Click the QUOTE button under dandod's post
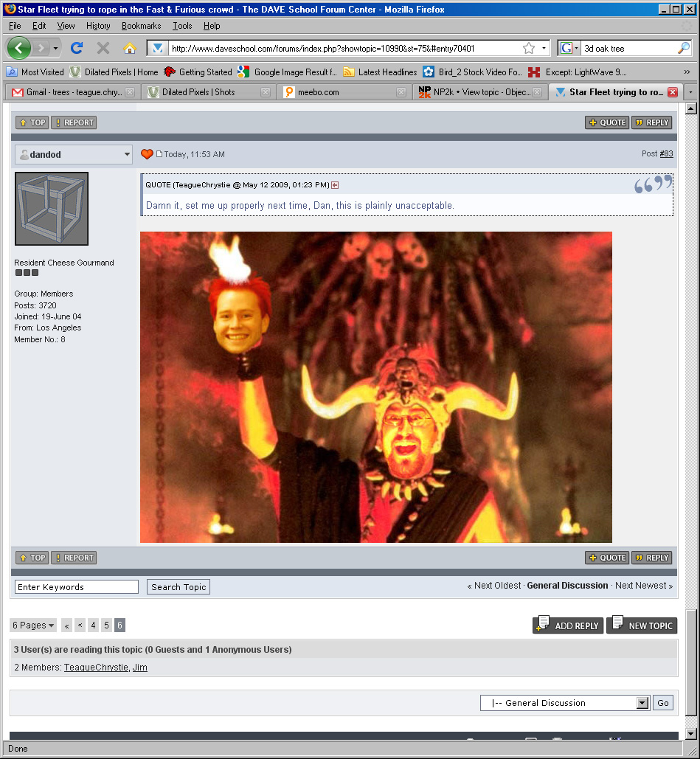Screen dimensions: 700x759 click(x=607, y=558)
